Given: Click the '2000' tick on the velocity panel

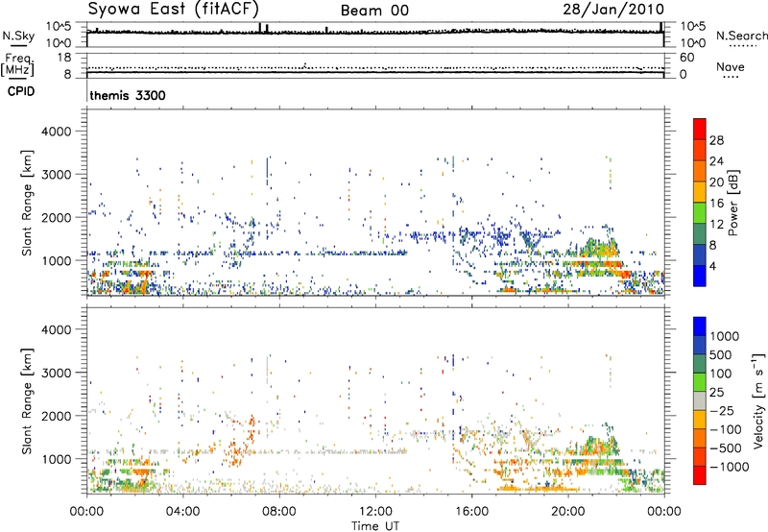Looking at the screenshot, I should point(56,416).
